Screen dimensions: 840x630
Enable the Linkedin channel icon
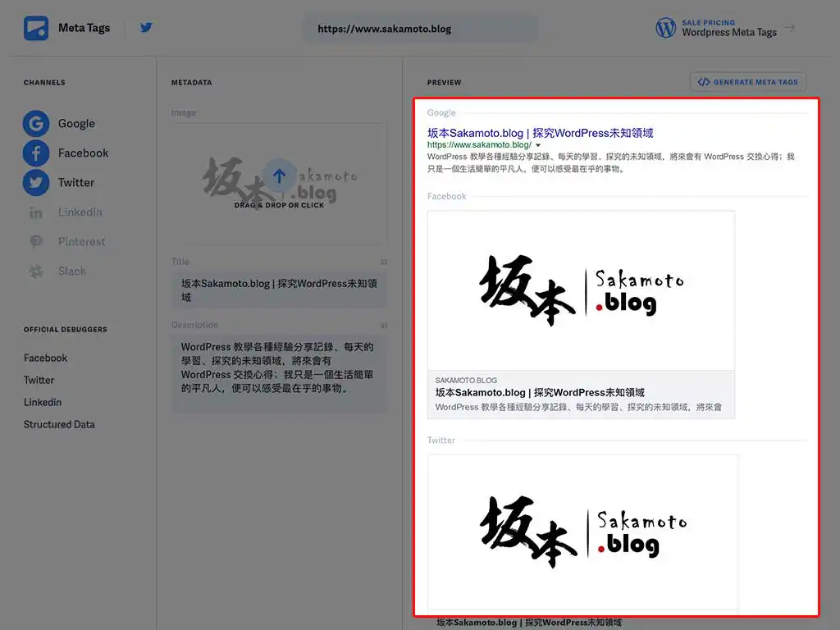coord(35,212)
